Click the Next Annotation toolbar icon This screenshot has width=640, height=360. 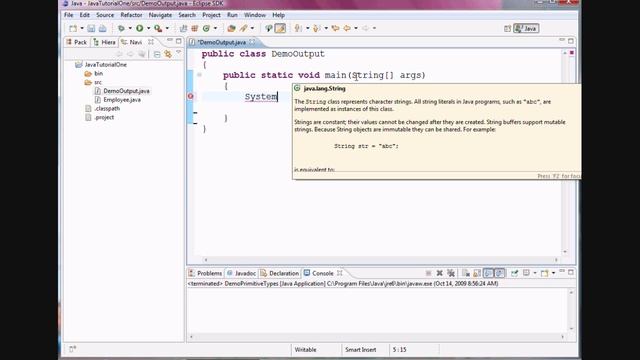click(x=299, y=28)
